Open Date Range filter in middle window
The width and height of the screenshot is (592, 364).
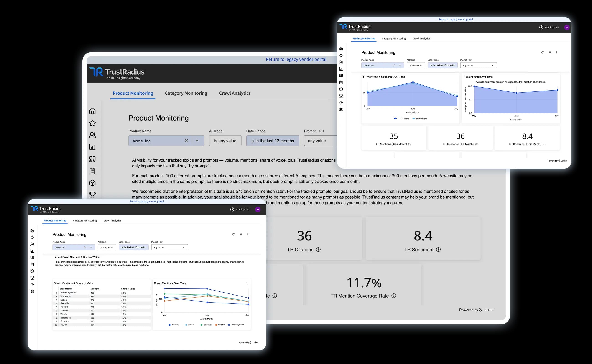[273, 141]
